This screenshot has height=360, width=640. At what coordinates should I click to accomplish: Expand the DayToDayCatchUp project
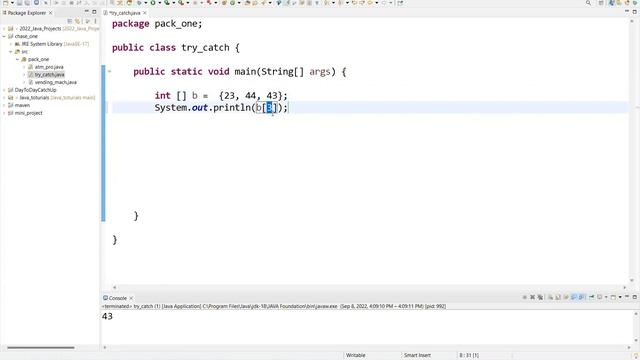coord(4,90)
